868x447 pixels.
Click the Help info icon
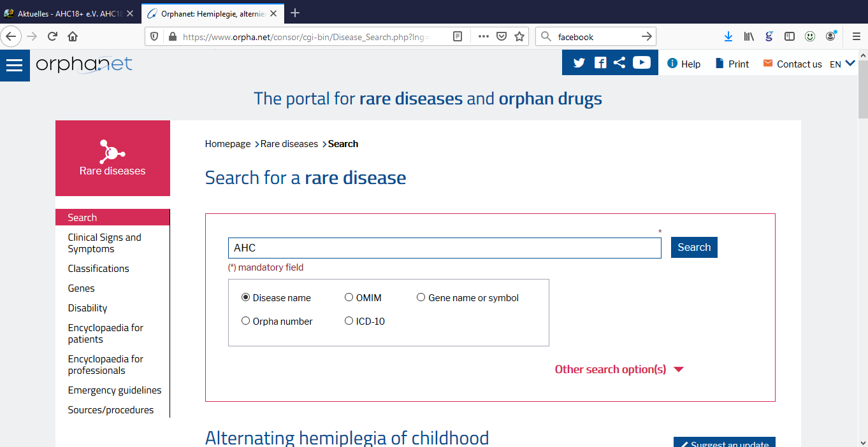pos(672,63)
